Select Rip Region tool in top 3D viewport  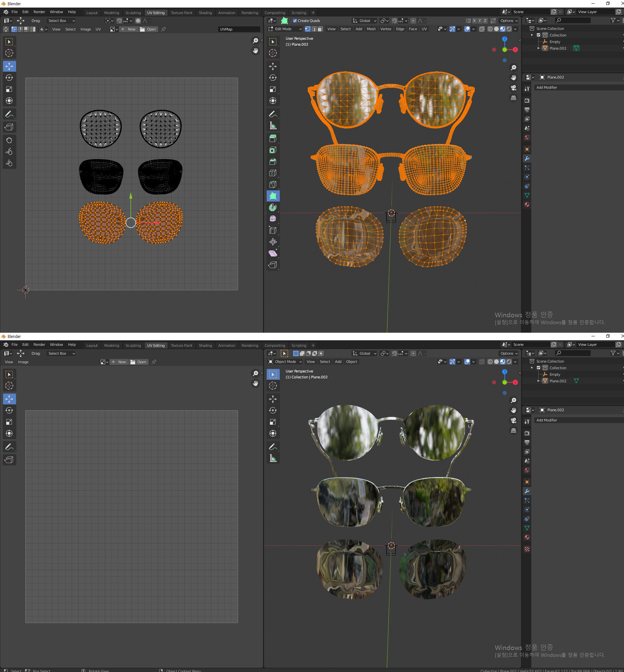273,265
